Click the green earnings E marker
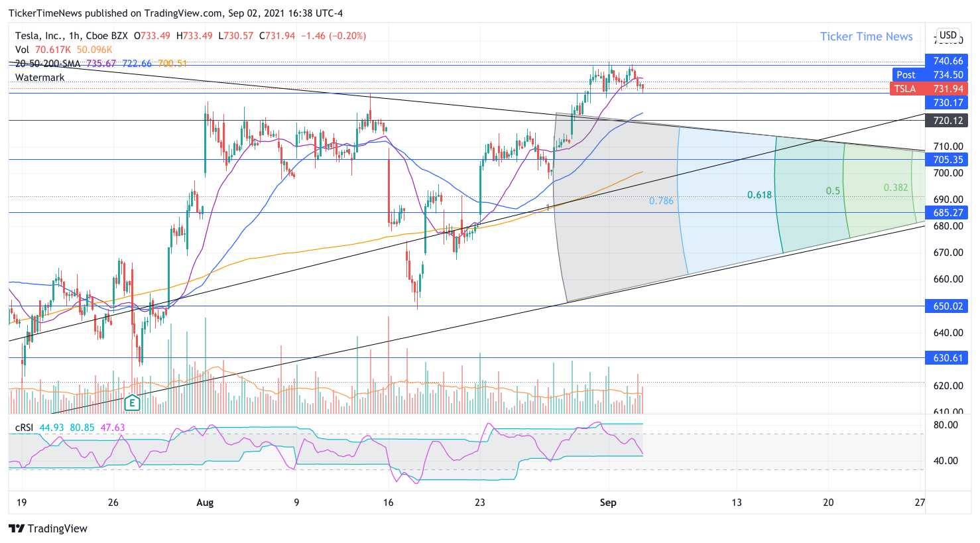 click(132, 402)
